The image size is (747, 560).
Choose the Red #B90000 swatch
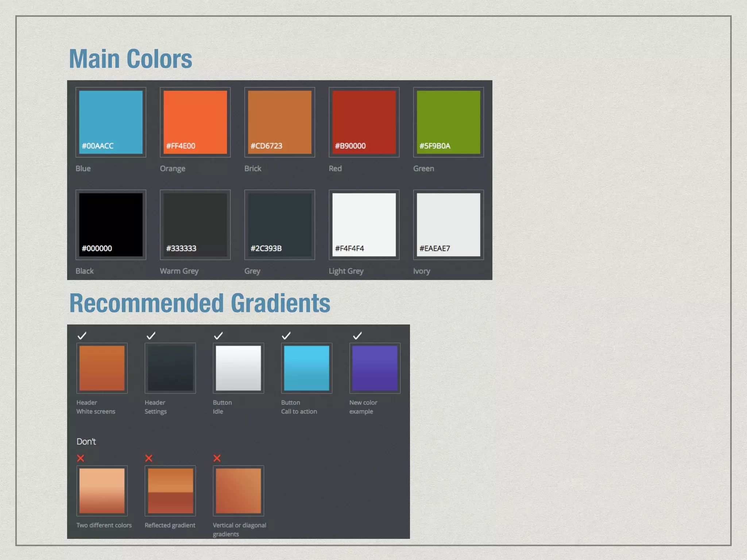tap(364, 122)
